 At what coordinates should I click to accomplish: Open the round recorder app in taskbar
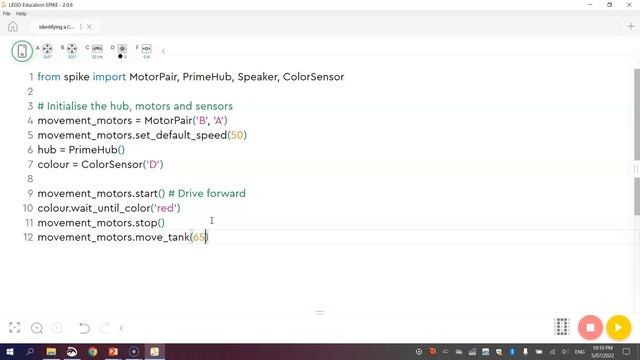(x=133, y=351)
